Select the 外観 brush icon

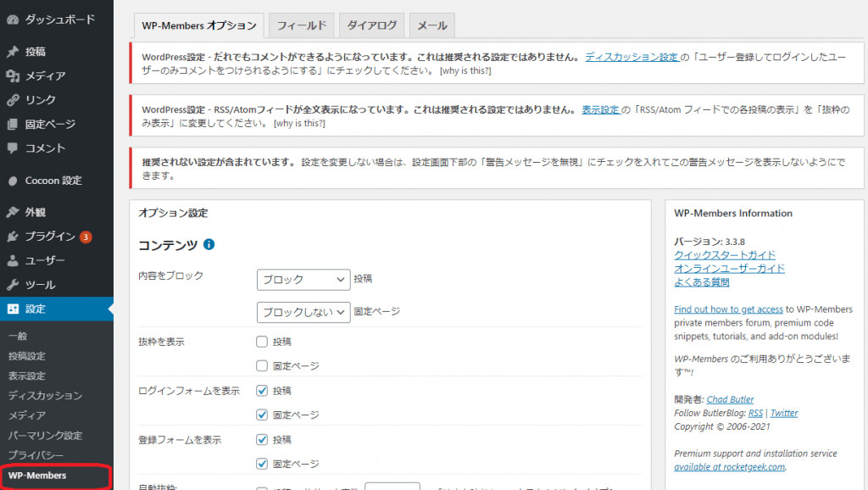[11, 211]
